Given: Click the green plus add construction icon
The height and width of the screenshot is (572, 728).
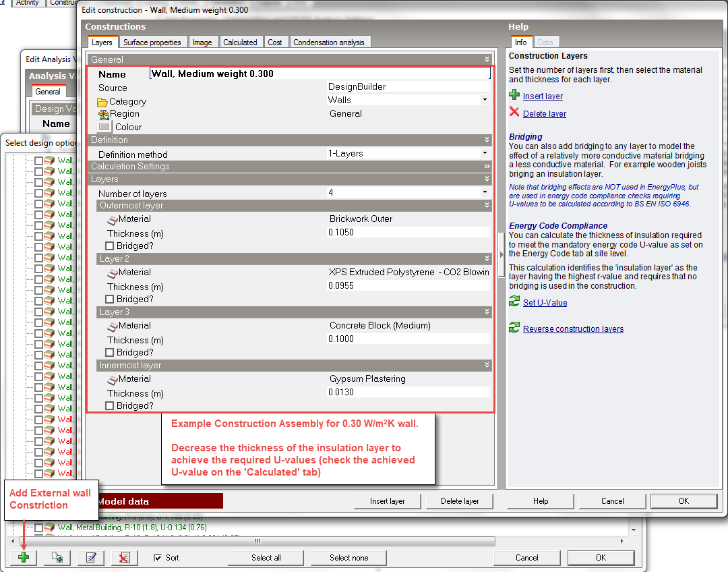Looking at the screenshot, I should click(x=23, y=558).
